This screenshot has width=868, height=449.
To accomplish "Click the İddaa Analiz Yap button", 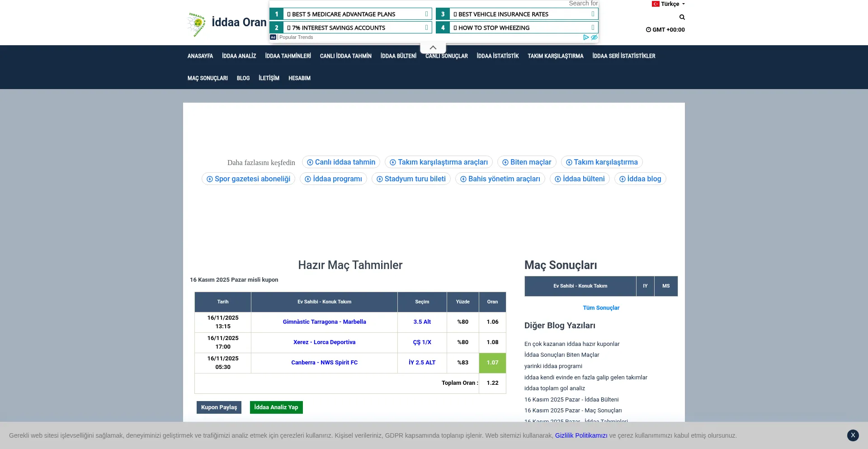I will 276,407.
